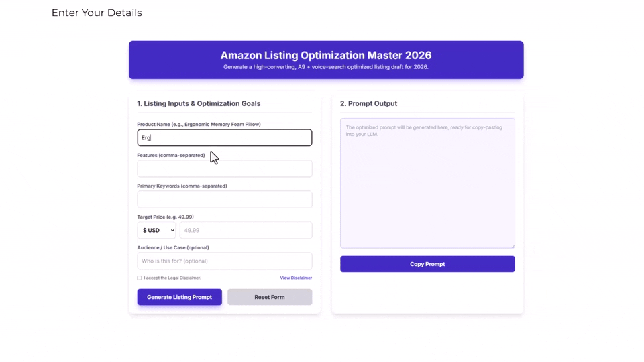Image resolution: width=644 pixels, height=362 pixels.
Task: Open the View Disclaimer link
Action: [296, 278]
